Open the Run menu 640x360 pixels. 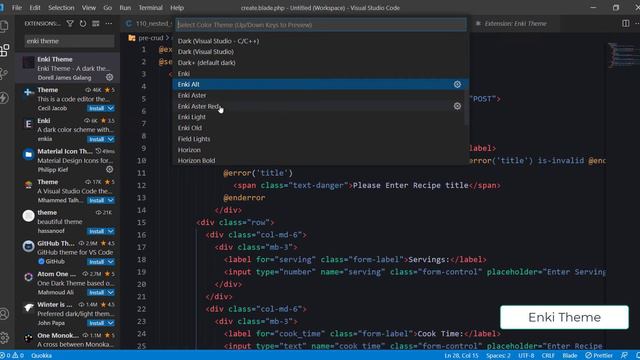point(125,8)
